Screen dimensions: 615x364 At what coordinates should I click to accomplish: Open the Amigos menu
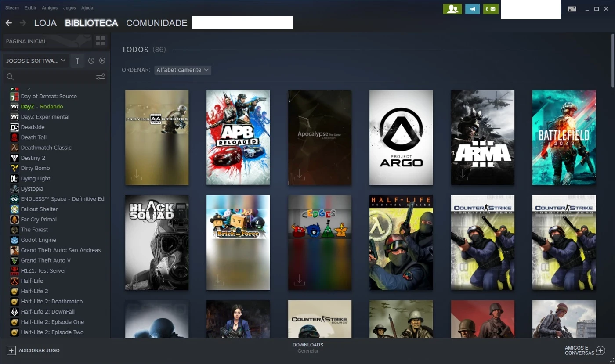[x=50, y=8]
